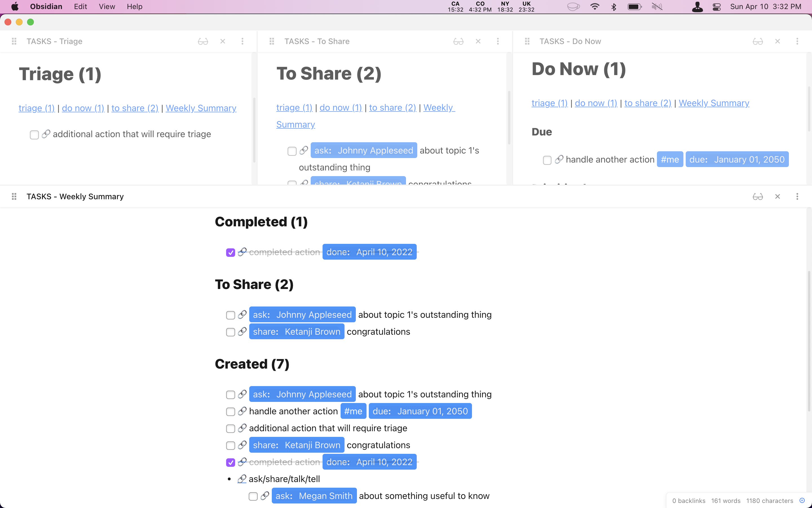Viewport: 812px width, 508px height.
Task: Open Bluetooth menu in macOS menu bar
Action: point(614,6)
